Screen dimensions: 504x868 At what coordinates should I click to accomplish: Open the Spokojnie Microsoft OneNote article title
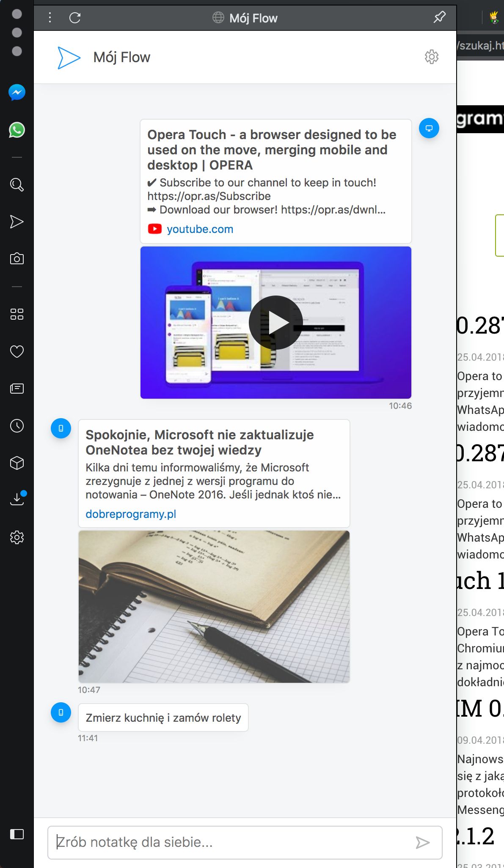(200, 442)
